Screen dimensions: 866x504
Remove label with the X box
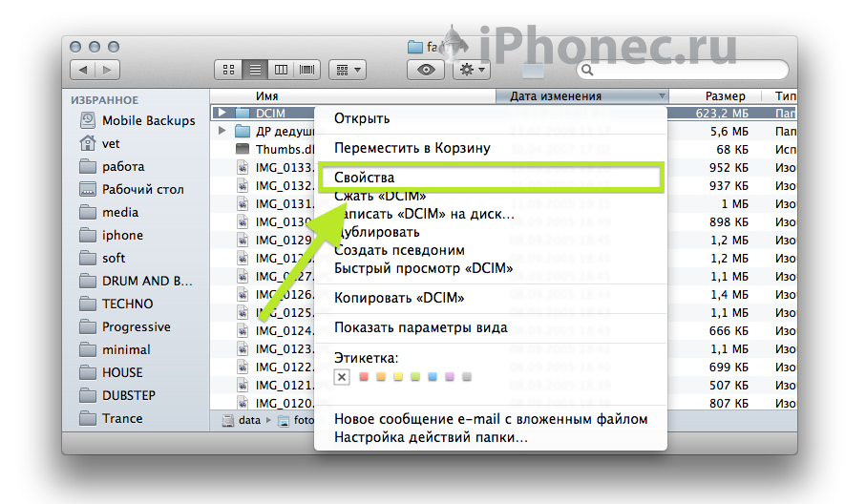pos(342,377)
